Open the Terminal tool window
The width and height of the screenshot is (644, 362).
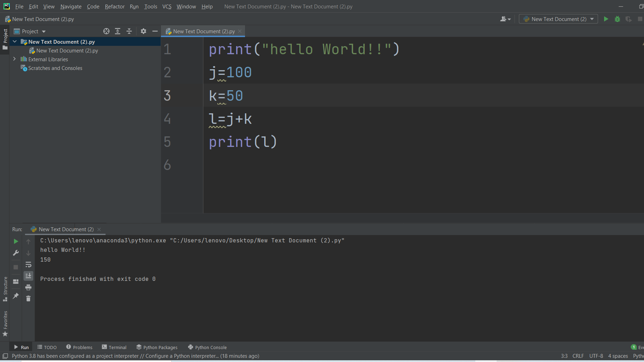pyautogui.click(x=114, y=347)
